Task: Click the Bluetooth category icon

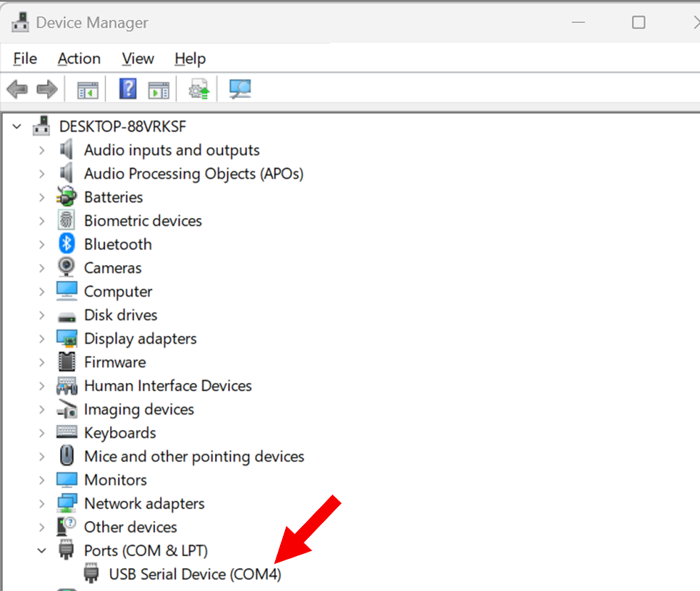Action: (66, 244)
